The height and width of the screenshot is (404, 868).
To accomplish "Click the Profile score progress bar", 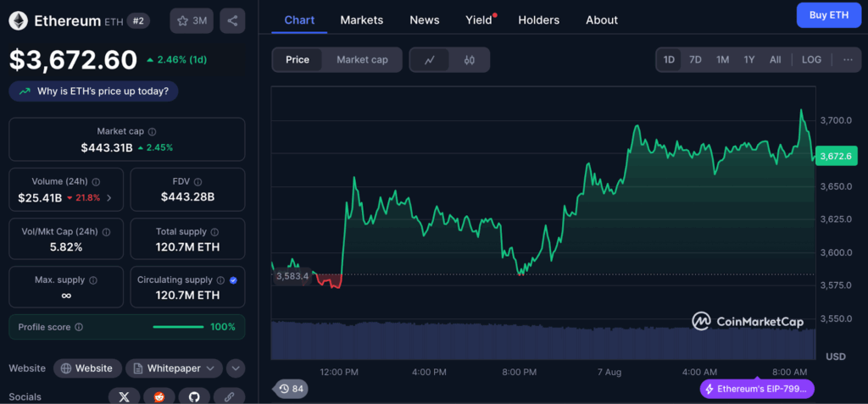I will 178,327.
